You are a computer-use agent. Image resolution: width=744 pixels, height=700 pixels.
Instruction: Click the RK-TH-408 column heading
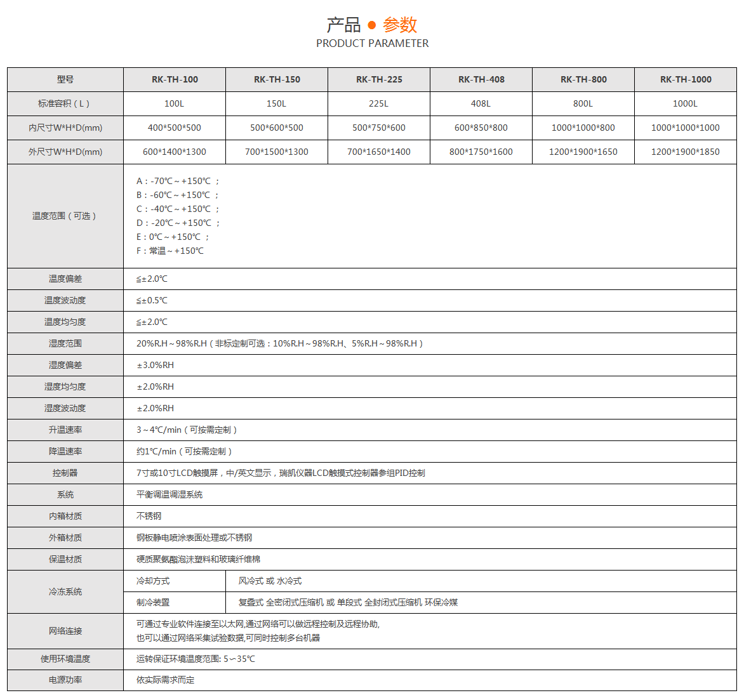click(481, 79)
